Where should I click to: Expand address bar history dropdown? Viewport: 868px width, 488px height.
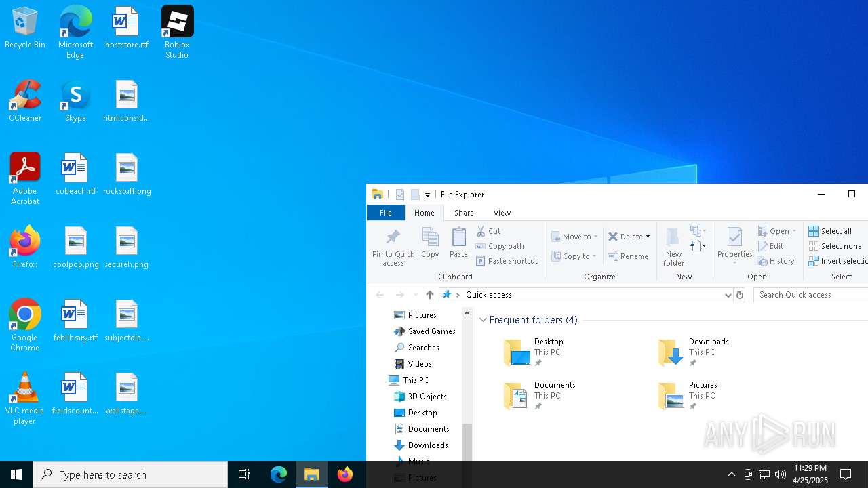coord(728,295)
